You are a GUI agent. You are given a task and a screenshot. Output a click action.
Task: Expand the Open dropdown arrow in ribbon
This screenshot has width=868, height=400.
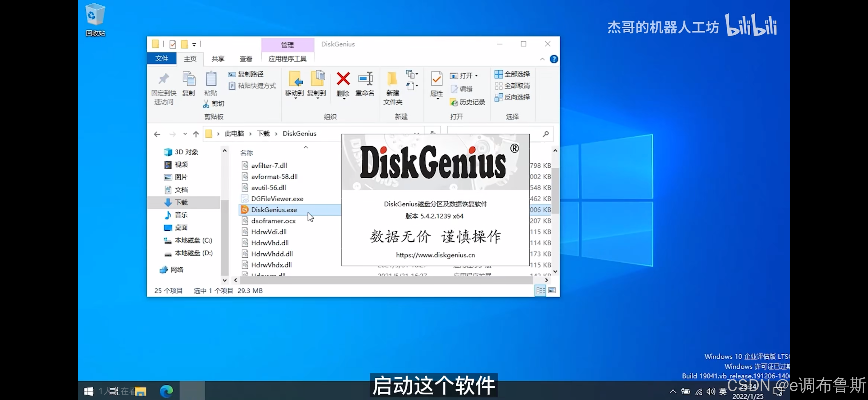point(476,76)
